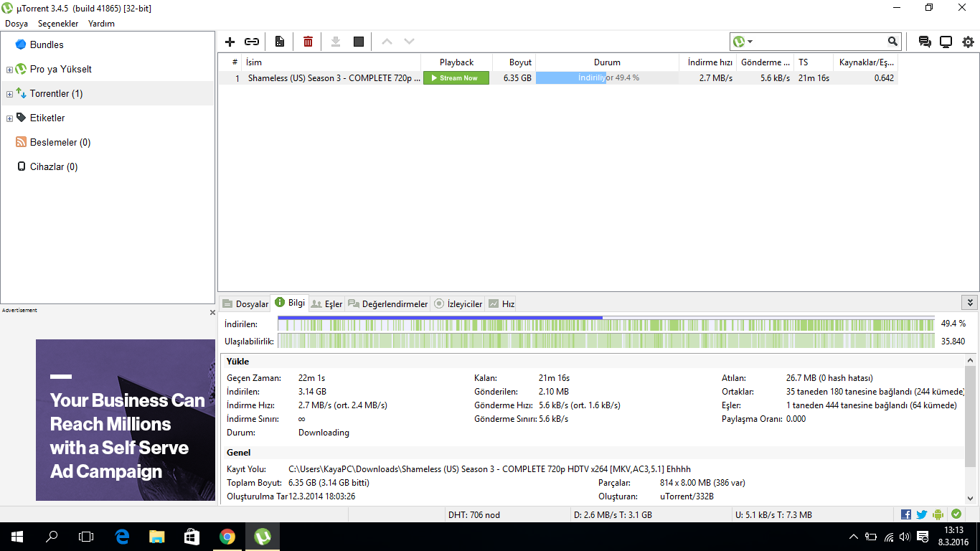Viewport: 980px width, 551px height.
Task: Click the green network OK checkmark icon
Action: click(956, 514)
